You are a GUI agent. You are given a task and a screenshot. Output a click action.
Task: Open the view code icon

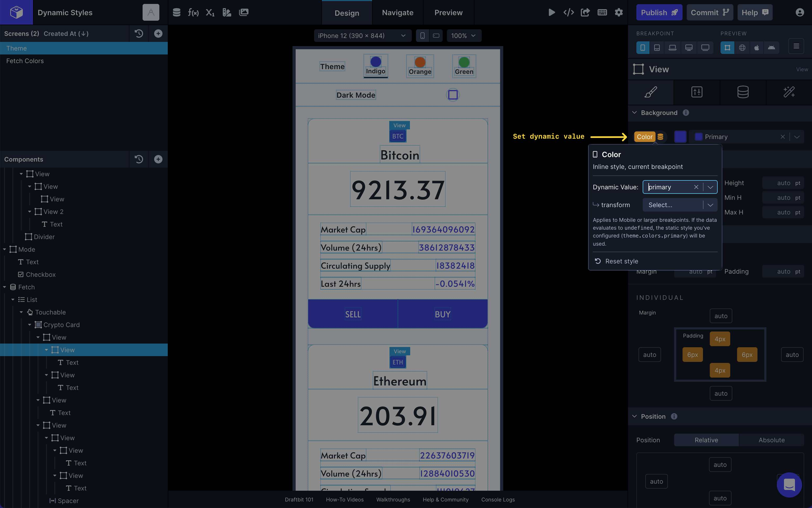click(x=568, y=12)
